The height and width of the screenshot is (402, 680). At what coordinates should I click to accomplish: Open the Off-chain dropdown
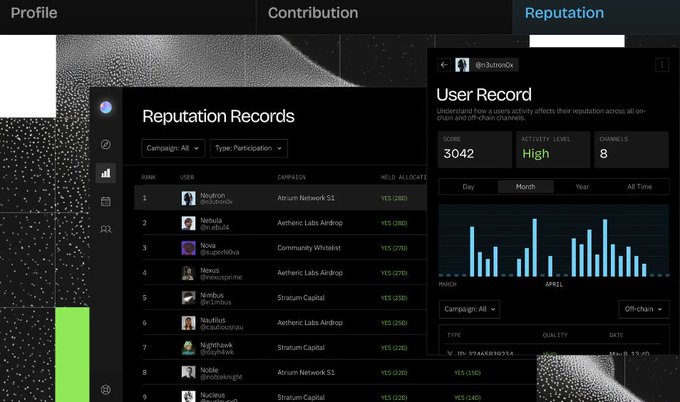[644, 309]
